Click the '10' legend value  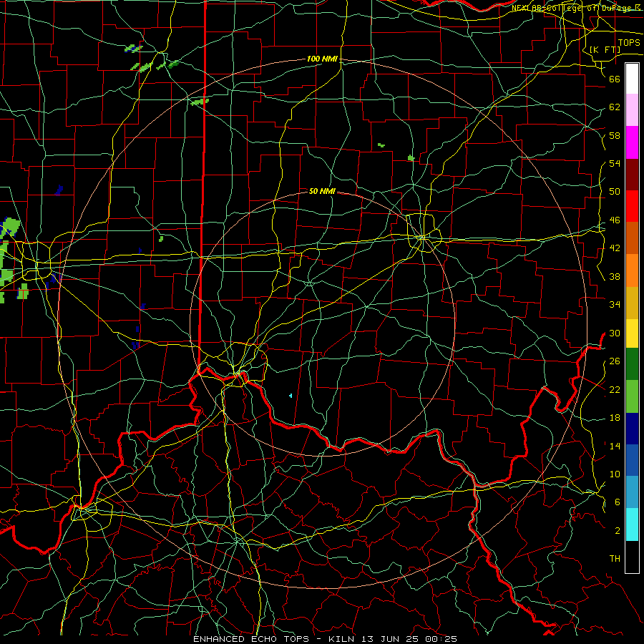pyautogui.click(x=615, y=474)
